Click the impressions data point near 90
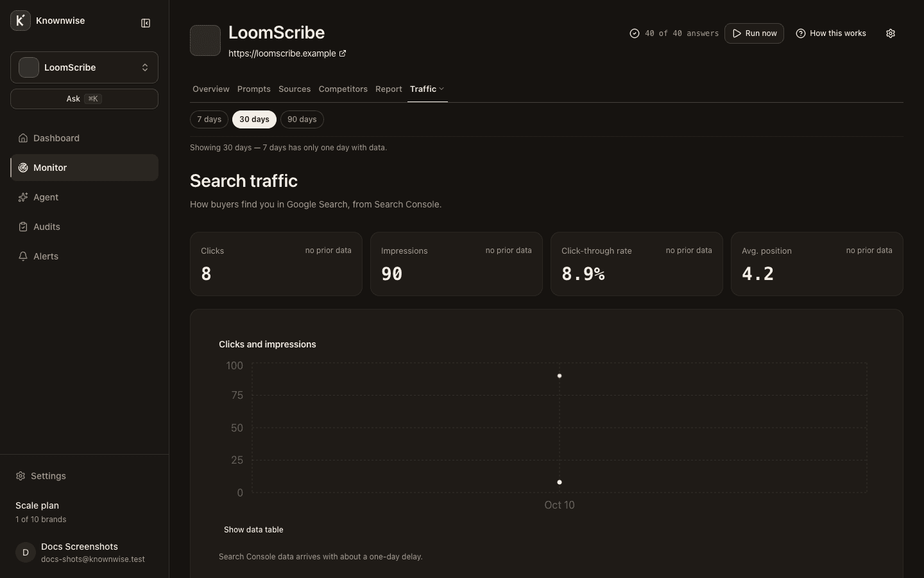 coord(560,376)
